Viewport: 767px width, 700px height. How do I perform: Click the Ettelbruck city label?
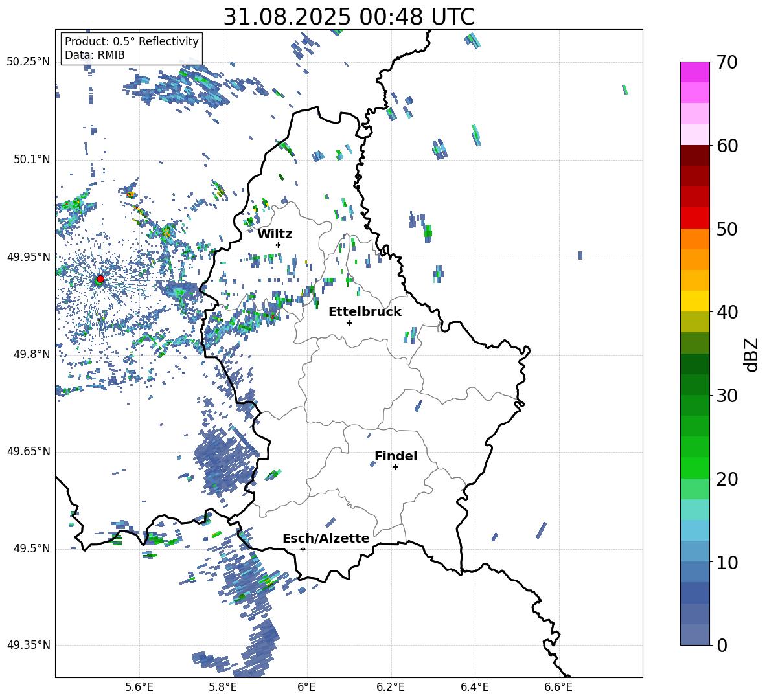click(x=365, y=312)
